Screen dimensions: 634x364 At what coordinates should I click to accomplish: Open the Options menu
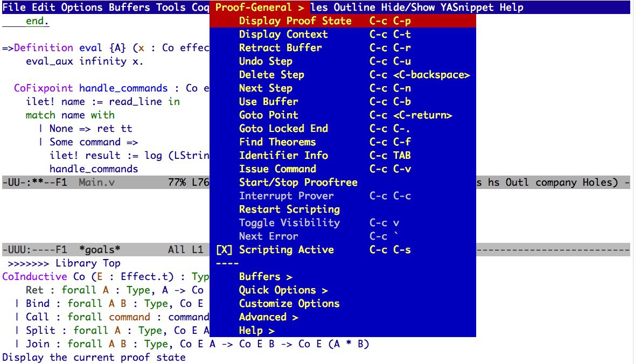pos(82,8)
